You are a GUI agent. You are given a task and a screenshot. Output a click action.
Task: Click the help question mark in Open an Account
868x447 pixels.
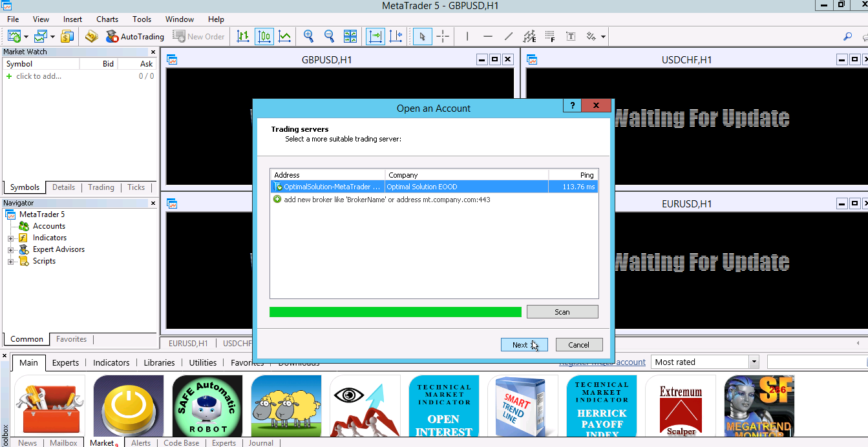click(x=572, y=105)
